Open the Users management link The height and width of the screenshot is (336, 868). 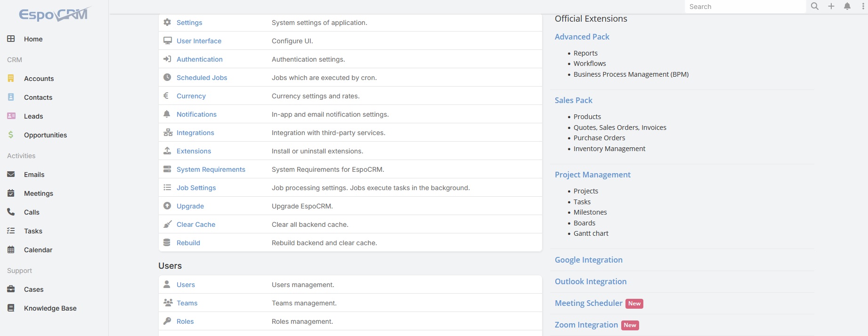(x=186, y=285)
